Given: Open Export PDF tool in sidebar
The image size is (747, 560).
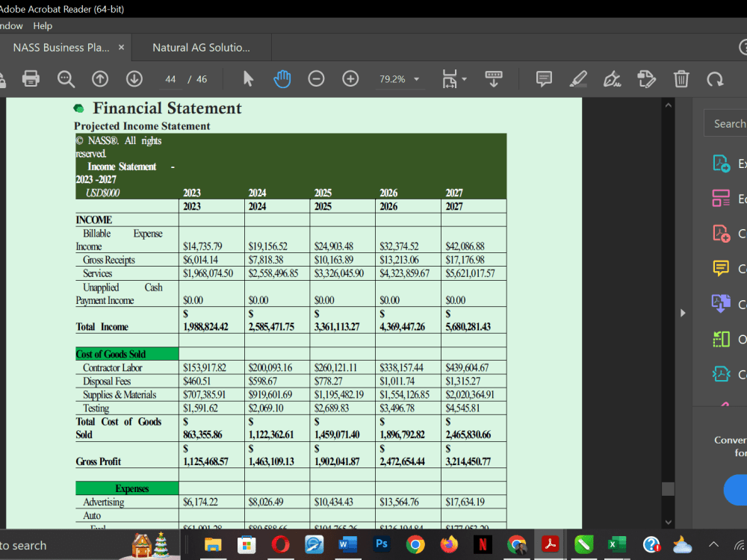Looking at the screenshot, I should 722,164.
